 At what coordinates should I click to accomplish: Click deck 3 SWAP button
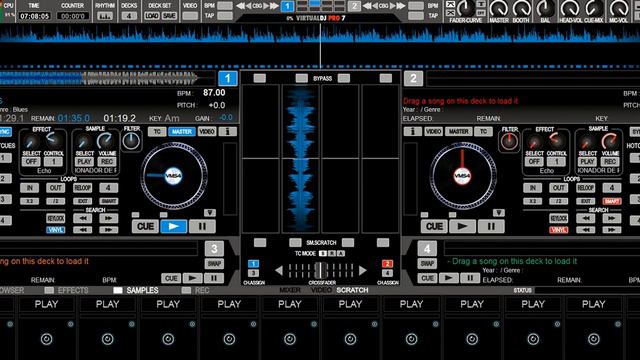pos(214,264)
